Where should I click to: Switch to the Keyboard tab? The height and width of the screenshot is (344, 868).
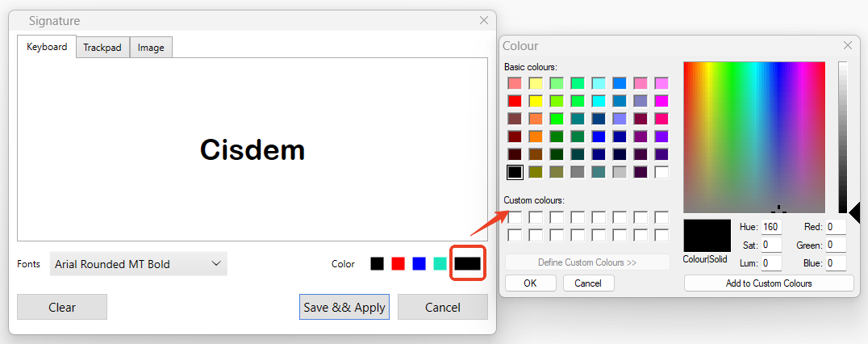click(47, 47)
